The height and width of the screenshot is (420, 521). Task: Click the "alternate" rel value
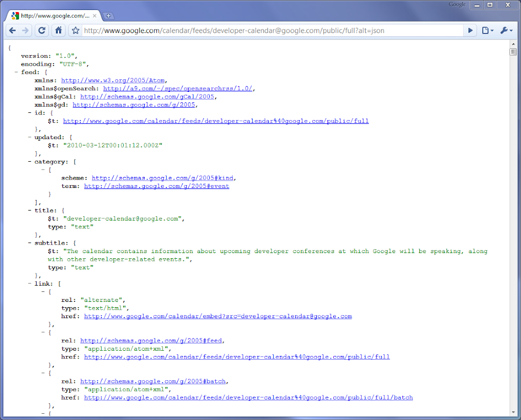coord(102,300)
